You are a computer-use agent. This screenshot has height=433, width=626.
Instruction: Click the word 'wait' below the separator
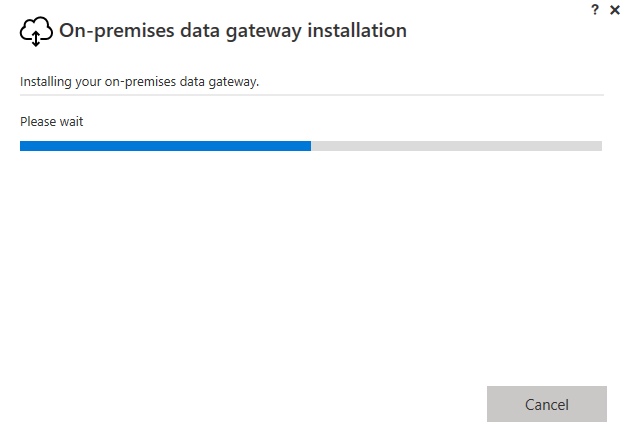click(x=71, y=121)
